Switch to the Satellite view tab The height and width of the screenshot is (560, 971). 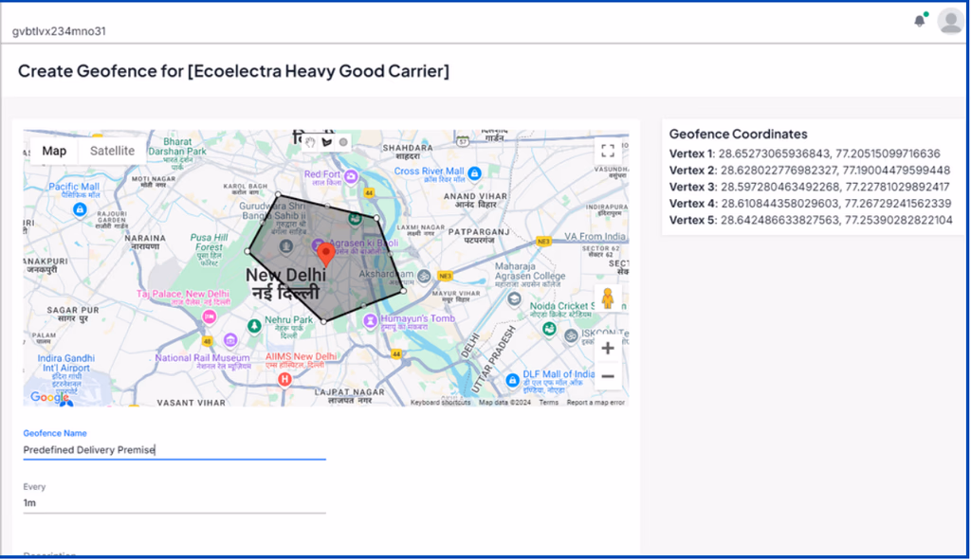pos(112,151)
